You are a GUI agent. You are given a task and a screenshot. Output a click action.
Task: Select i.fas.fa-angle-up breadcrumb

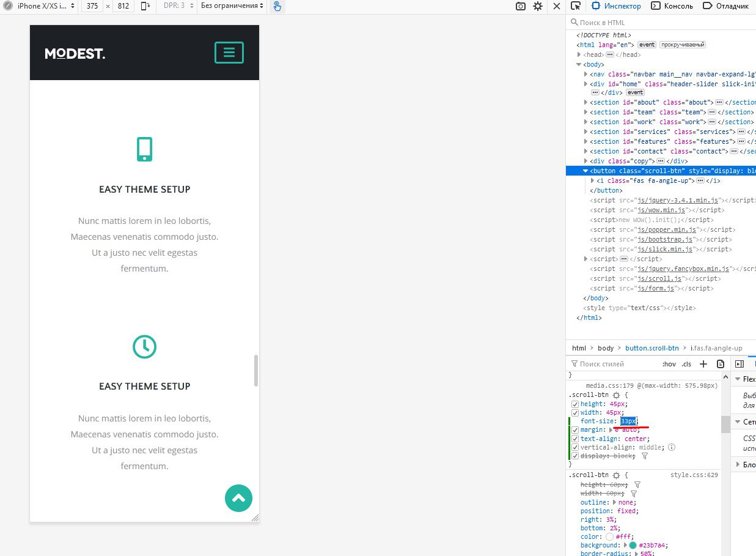[x=716, y=348]
